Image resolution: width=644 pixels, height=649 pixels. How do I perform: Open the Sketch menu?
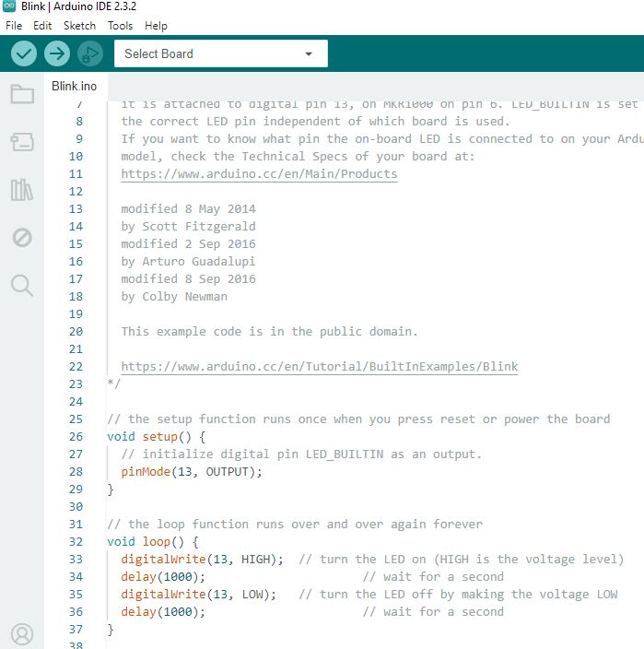(79, 26)
